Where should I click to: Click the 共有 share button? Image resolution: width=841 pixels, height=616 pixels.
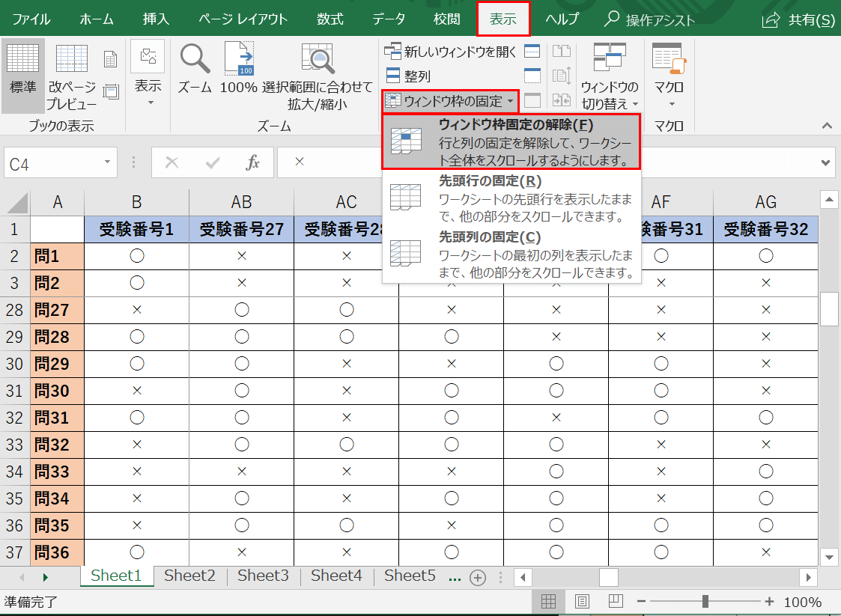tap(798, 20)
